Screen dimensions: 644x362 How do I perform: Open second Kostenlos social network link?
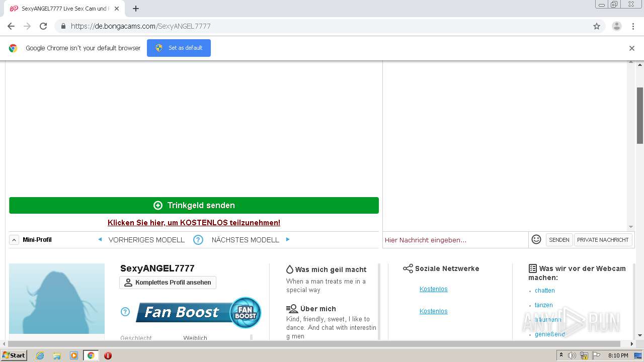click(433, 311)
